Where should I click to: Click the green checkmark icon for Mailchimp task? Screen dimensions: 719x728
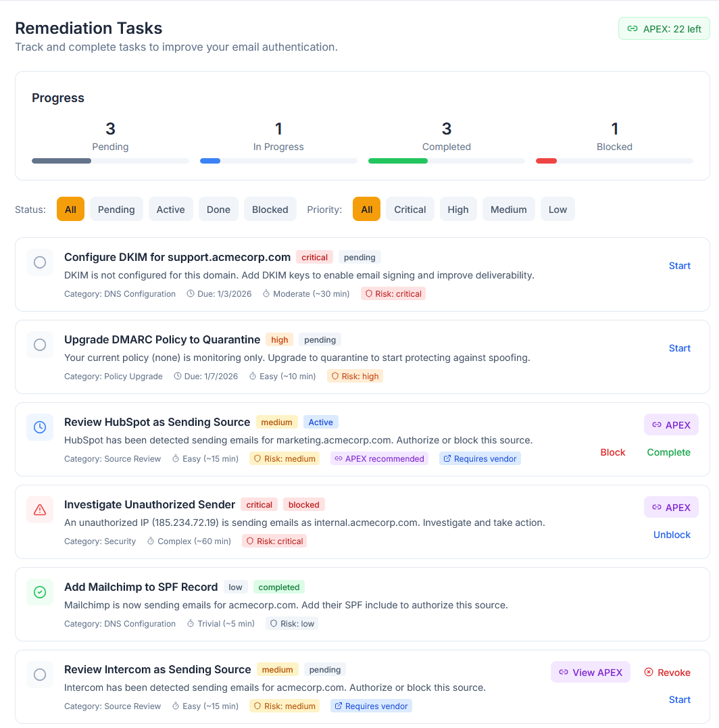[x=40, y=592]
